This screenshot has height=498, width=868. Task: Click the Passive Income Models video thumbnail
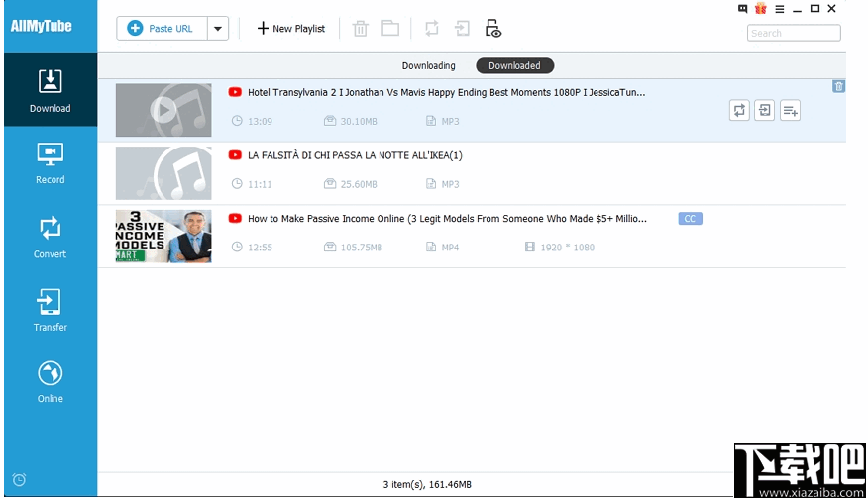pos(163,237)
